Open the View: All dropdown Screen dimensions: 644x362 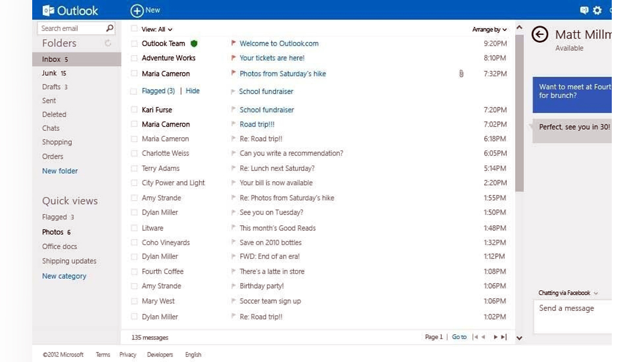click(157, 29)
